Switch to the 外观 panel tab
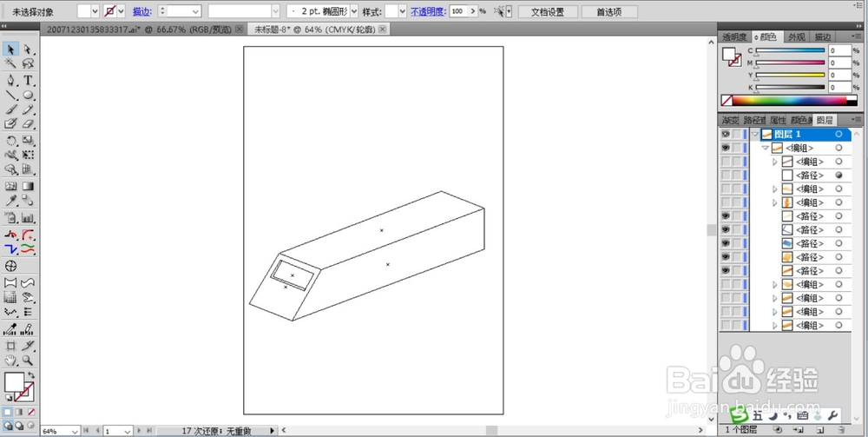Viewport: 868px width, 437px height. 796,36
